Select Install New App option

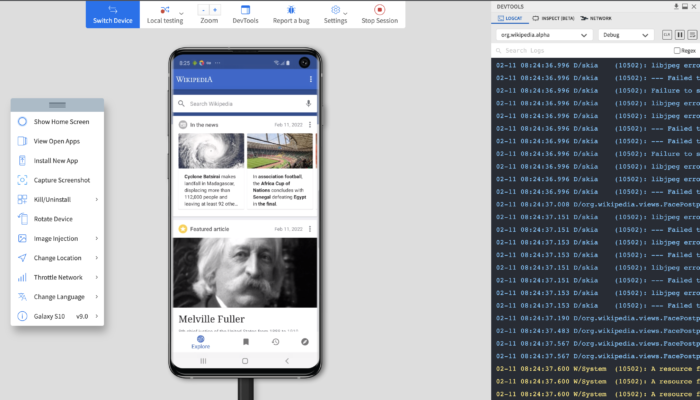[x=56, y=160]
